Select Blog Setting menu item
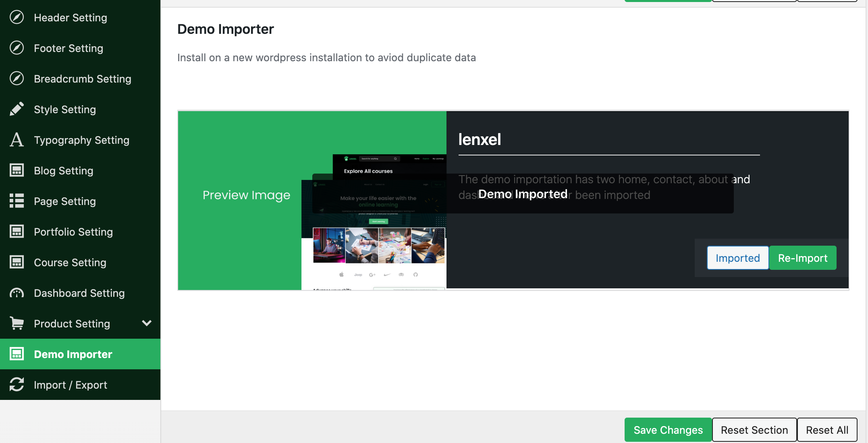The height and width of the screenshot is (443, 868). pyautogui.click(x=80, y=170)
